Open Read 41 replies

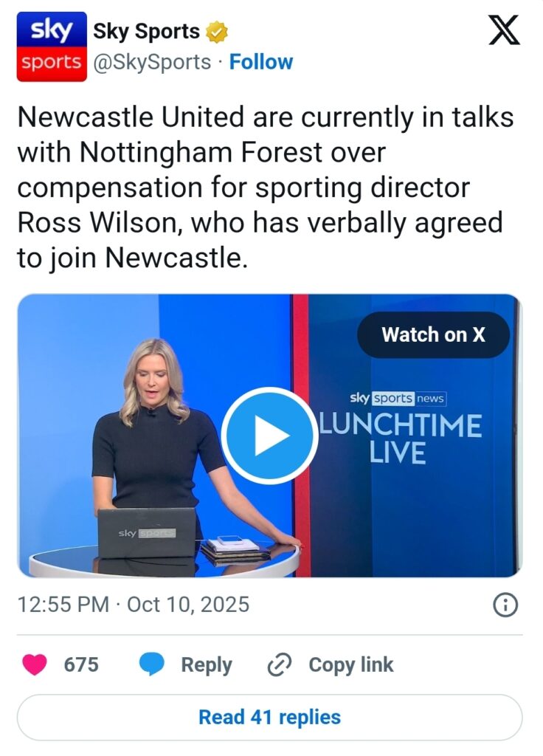pyautogui.click(x=270, y=718)
